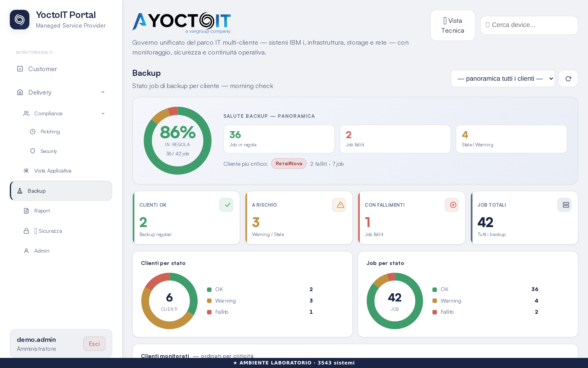Click the server stack icon on Job Totali card
588x368 pixels.
[564, 205]
